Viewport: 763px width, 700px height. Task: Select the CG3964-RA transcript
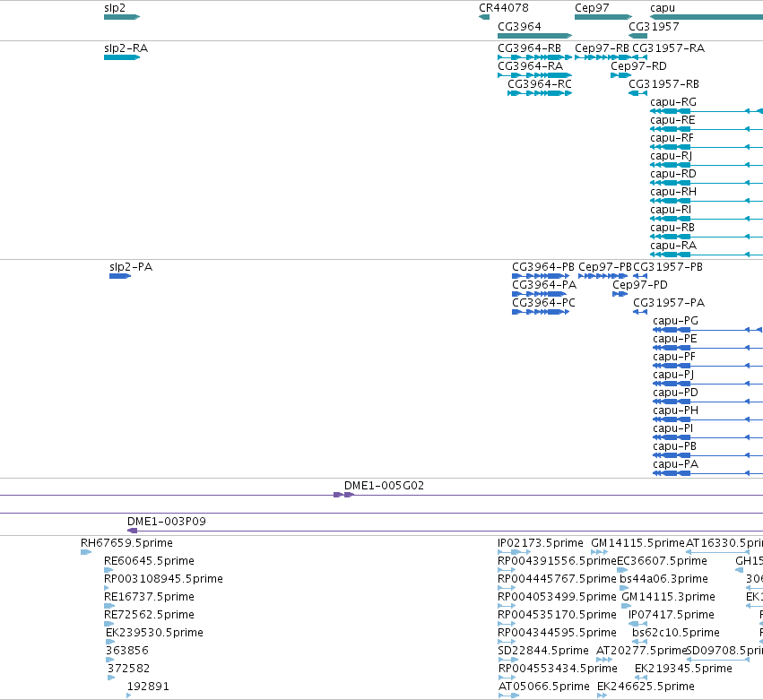pos(534,75)
